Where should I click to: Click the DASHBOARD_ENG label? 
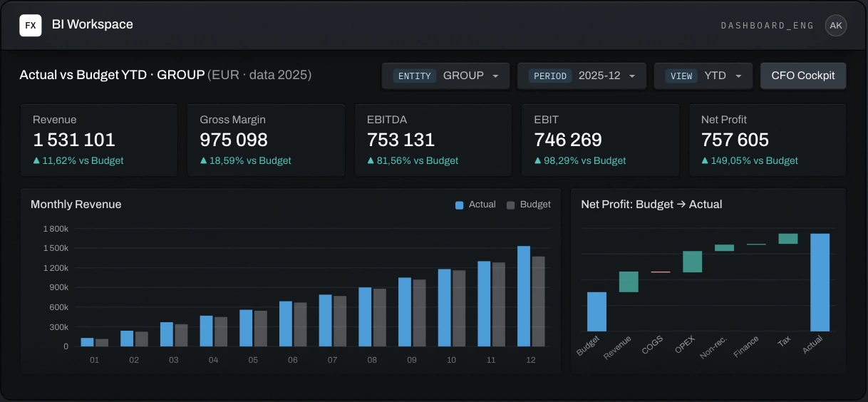[768, 26]
